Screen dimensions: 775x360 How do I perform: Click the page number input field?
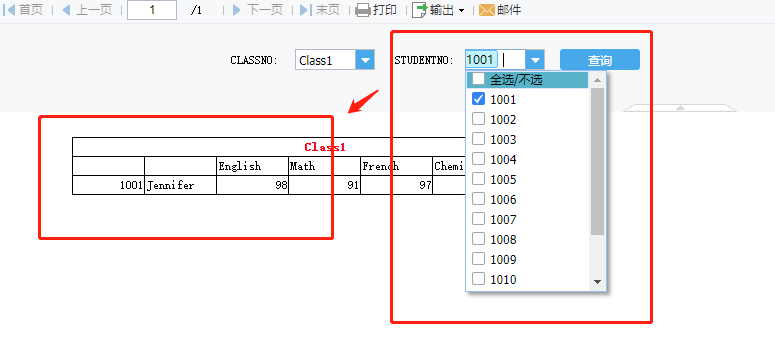[152, 10]
